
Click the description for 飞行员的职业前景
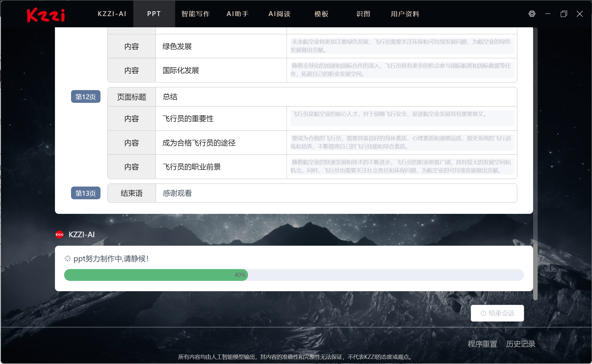coord(402,167)
